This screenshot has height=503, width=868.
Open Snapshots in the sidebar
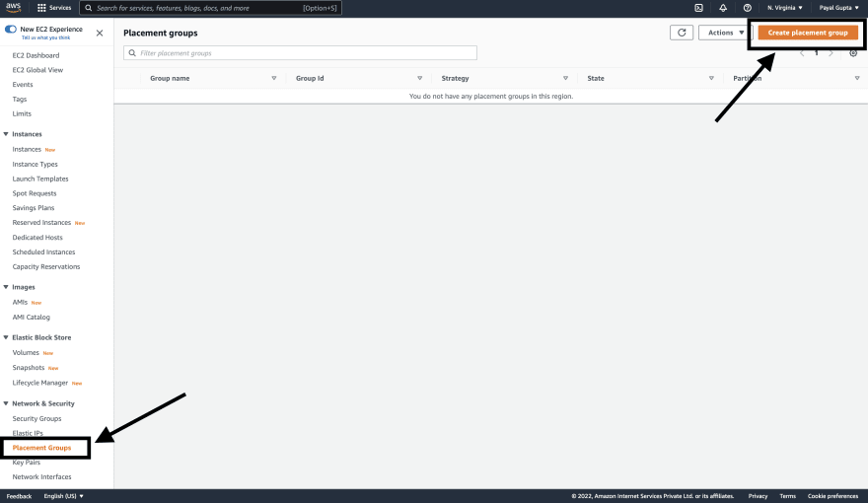[x=29, y=368]
